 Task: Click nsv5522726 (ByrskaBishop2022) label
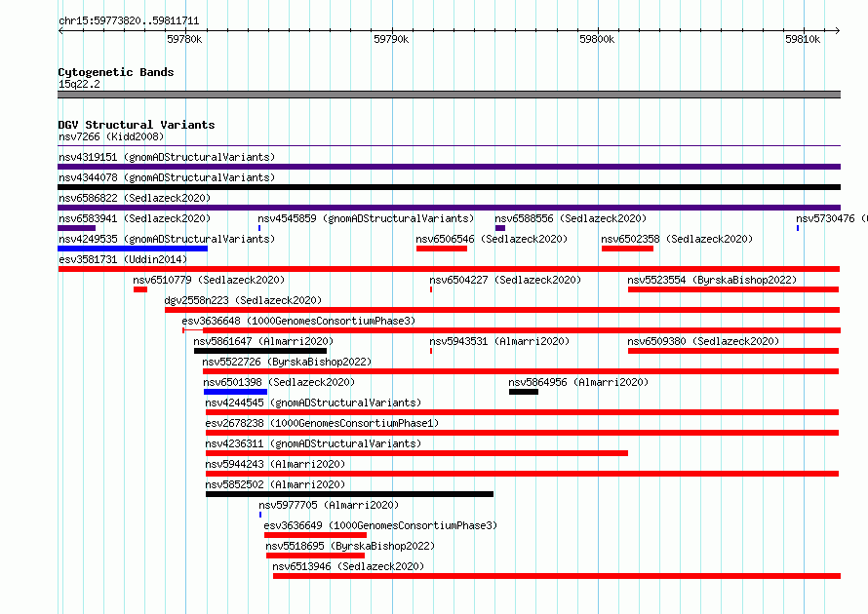(x=287, y=362)
